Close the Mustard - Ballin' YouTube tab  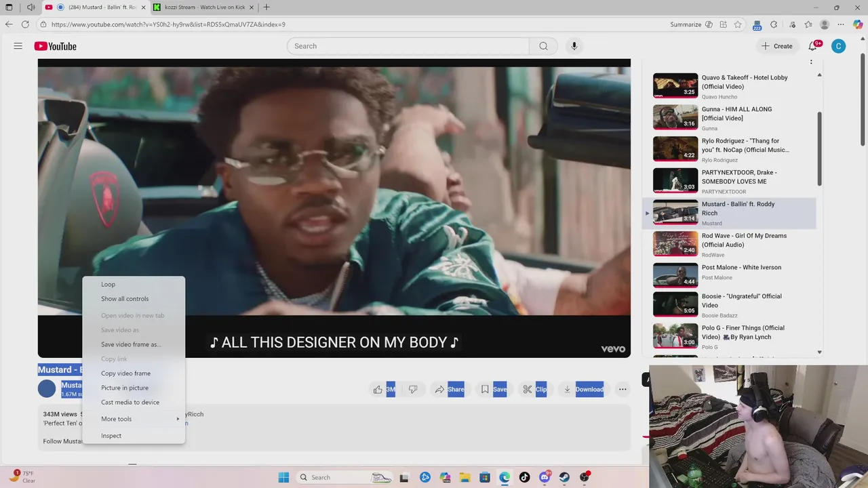coord(143,7)
